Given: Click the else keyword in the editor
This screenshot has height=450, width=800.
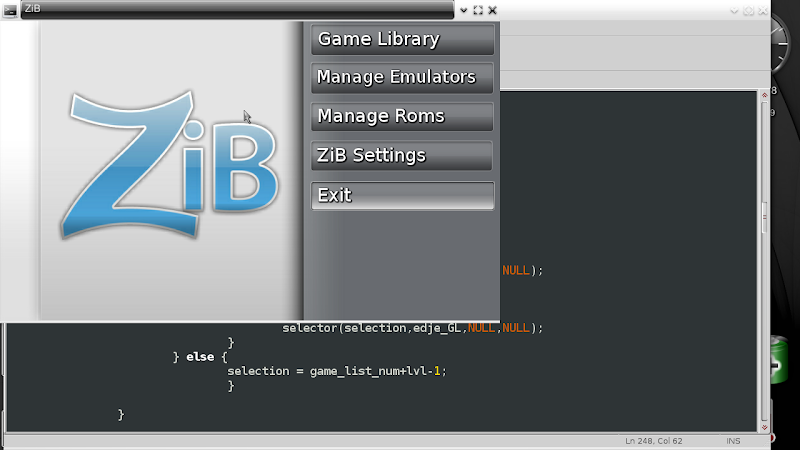Looking at the screenshot, I should coord(200,357).
